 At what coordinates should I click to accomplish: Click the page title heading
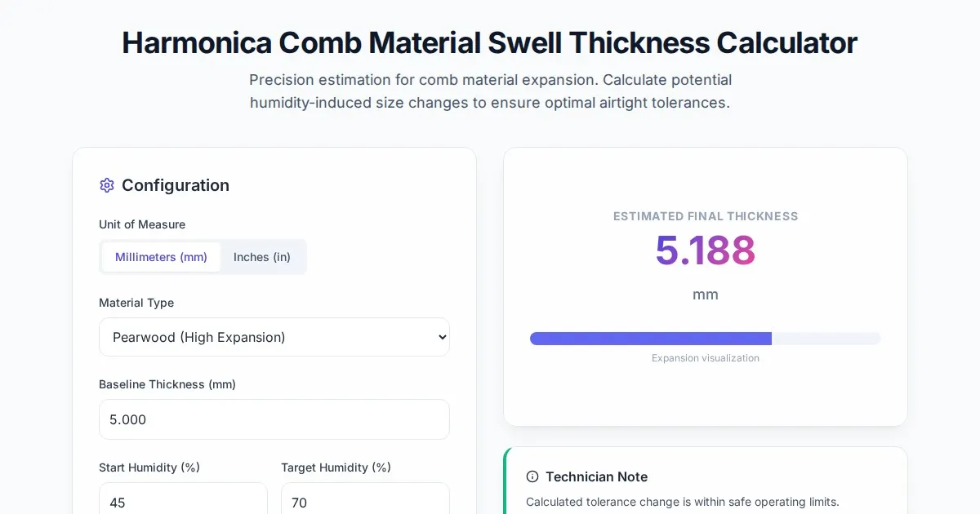(489, 42)
